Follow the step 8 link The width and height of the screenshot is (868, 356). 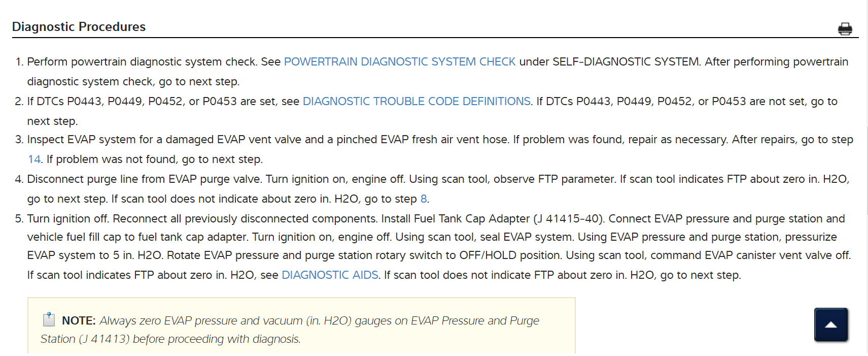click(424, 199)
